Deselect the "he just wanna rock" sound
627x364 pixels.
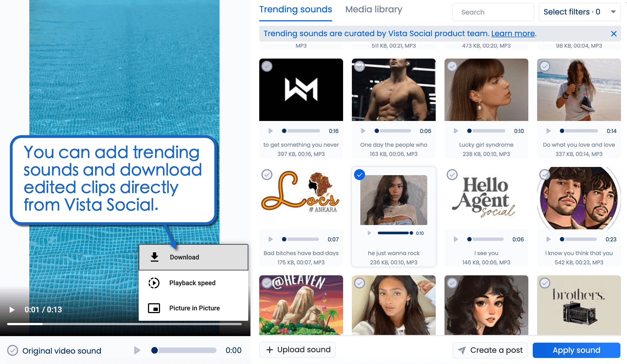pos(360,175)
